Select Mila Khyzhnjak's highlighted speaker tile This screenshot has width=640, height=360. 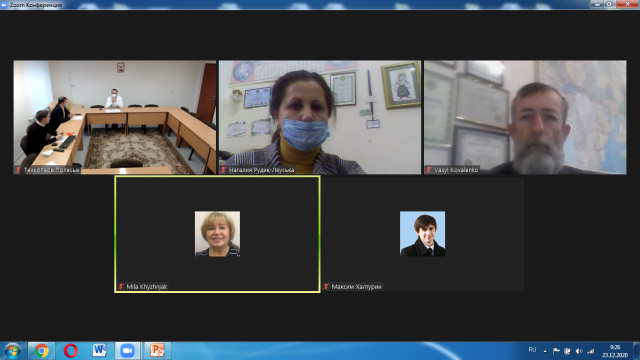tap(217, 234)
